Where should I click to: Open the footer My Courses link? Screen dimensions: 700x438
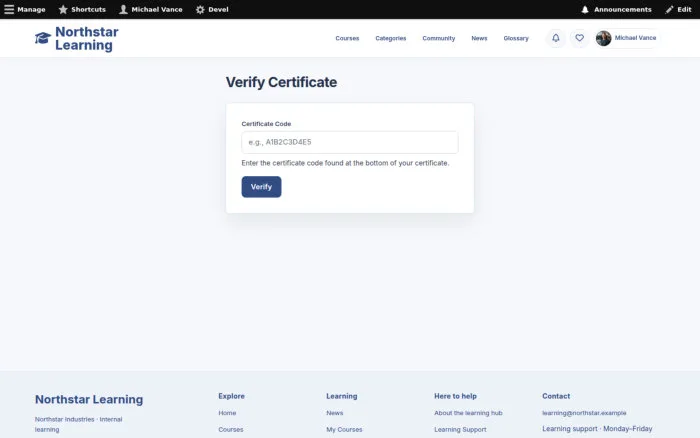click(x=344, y=430)
